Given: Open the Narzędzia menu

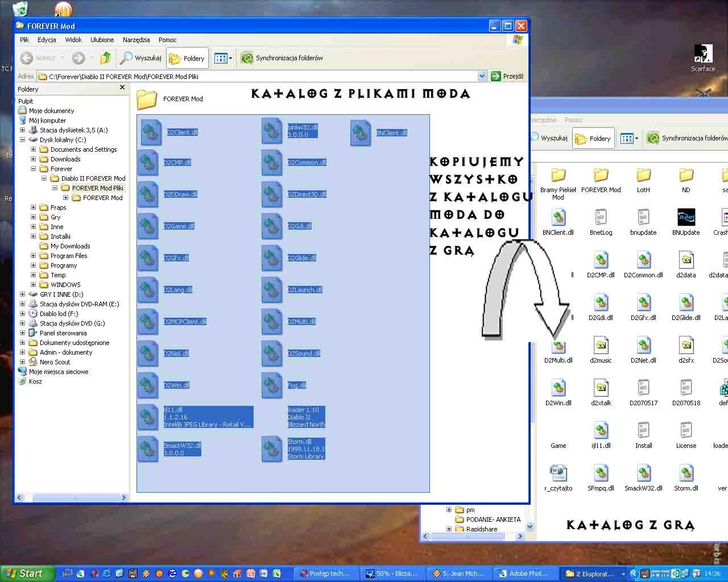Looking at the screenshot, I should click(x=136, y=40).
